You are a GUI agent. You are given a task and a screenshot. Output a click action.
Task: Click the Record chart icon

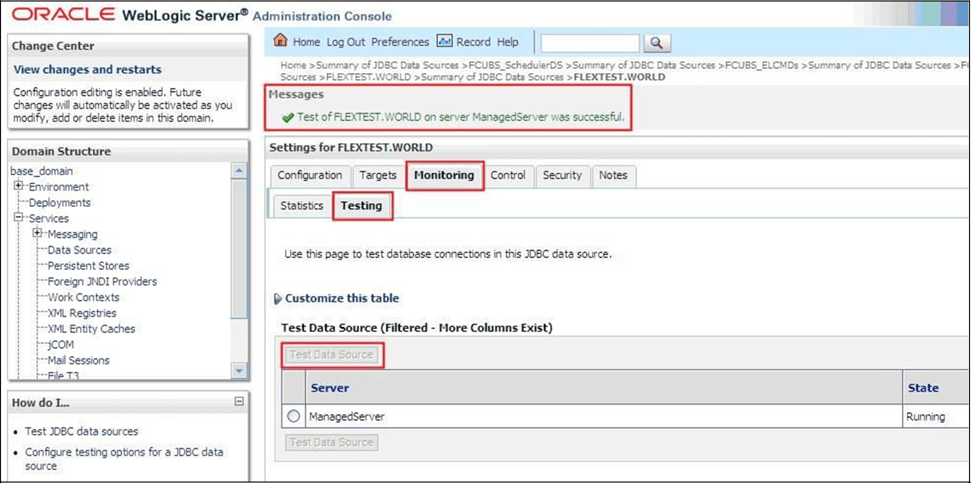[x=444, y=41]
